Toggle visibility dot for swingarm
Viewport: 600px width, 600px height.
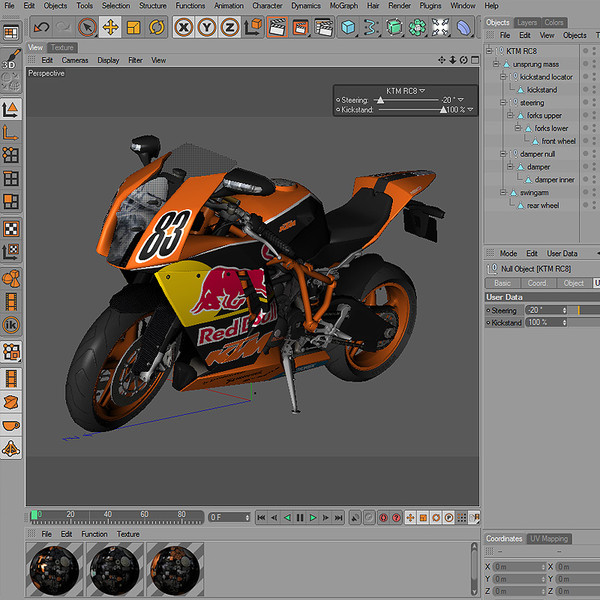click(x=585, y=192)
